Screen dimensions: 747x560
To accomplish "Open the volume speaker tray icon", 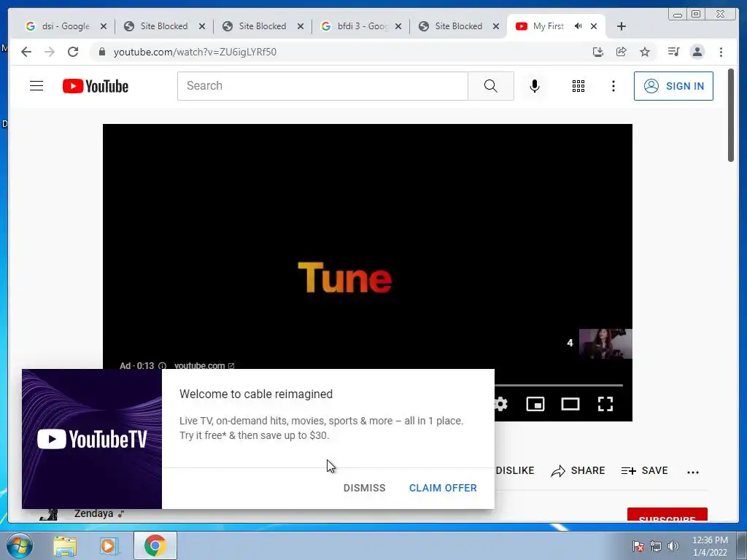I will click(673, 545).
